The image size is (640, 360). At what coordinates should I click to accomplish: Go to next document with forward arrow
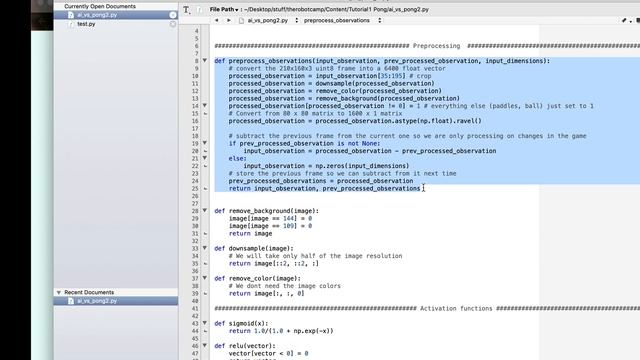point(229,20)
